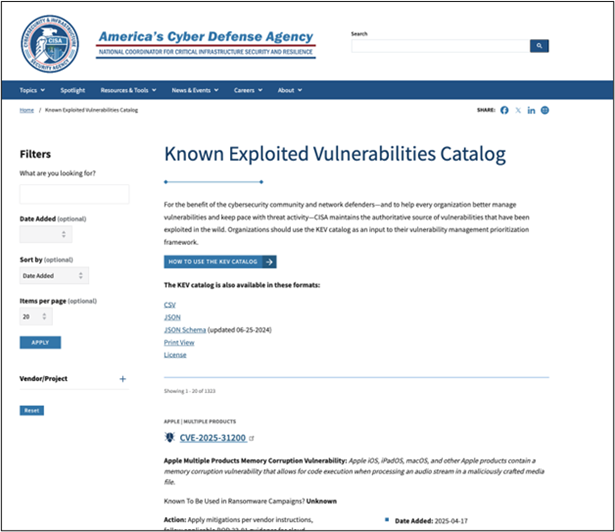The width and height of the screenshot is (615, 532).
Task: Click the Known Exploited Vulnerabilities Catalog heading
Action: coord(335,154)
